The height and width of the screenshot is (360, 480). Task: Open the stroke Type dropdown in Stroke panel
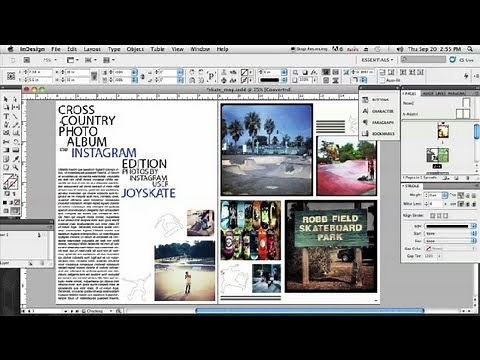450,226
